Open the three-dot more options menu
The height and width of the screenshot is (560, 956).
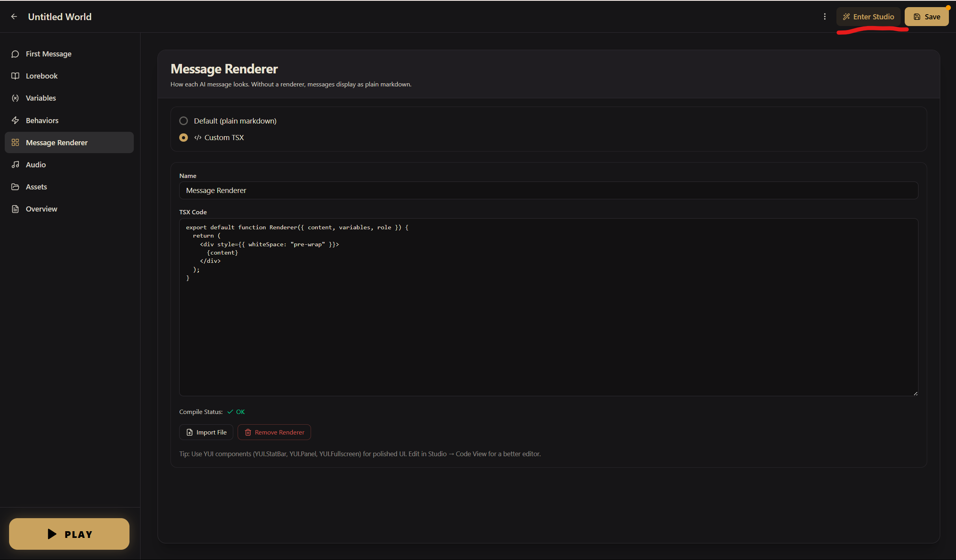pos(825,17)
